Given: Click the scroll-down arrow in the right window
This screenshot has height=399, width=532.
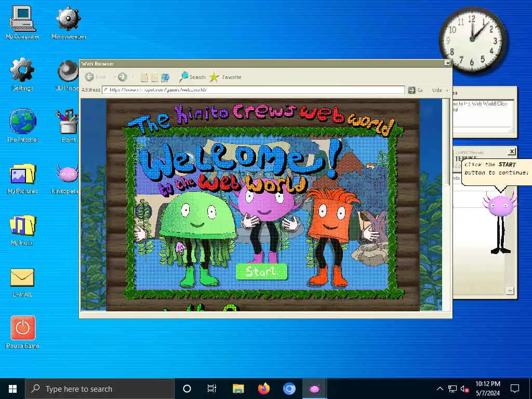Looking at the screenshot, I should tap(509, 291).
